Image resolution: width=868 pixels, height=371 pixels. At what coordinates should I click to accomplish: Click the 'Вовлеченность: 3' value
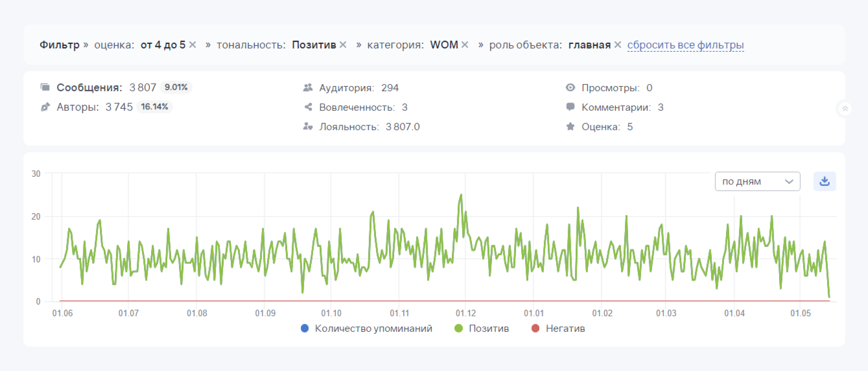pyautogui.click(x=404, y=107)
